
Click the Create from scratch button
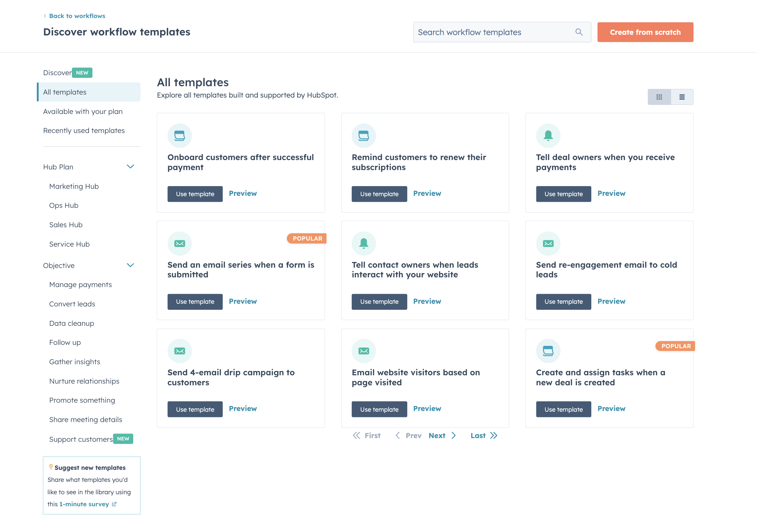645,32
